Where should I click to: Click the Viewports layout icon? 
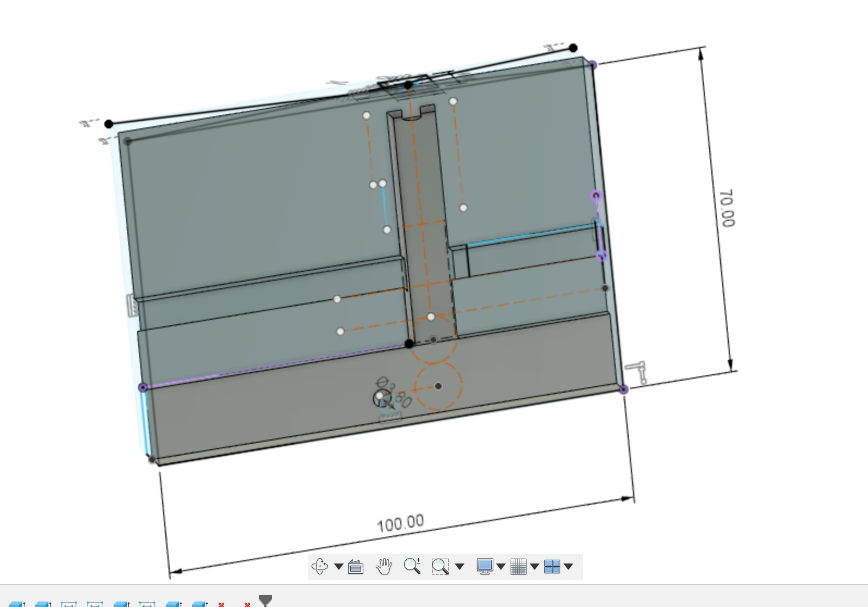[x=552, y=567]
